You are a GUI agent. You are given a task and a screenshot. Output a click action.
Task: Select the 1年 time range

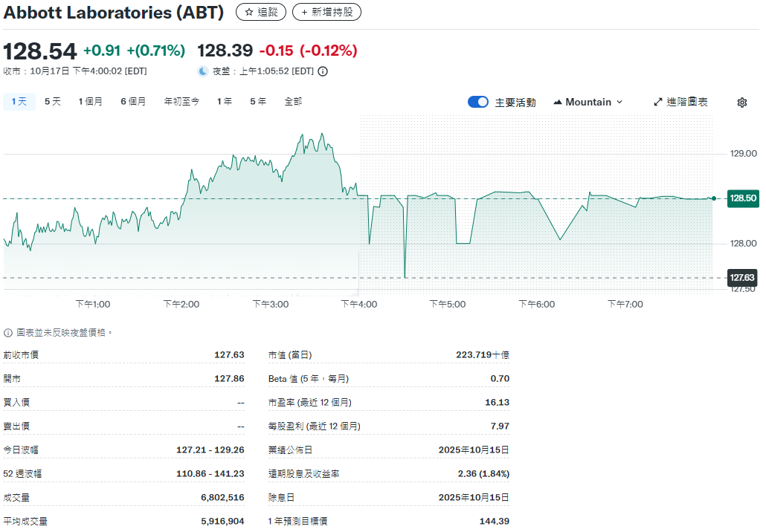225,102
